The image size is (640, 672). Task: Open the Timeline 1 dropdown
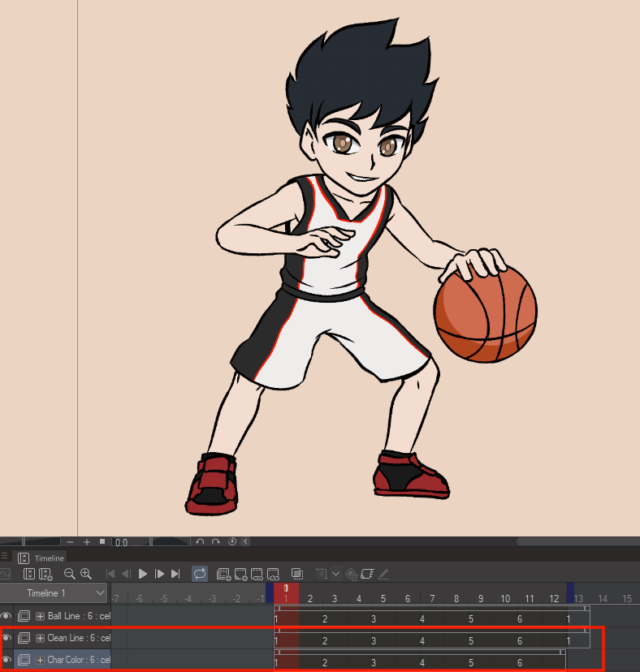pos(53,593)
